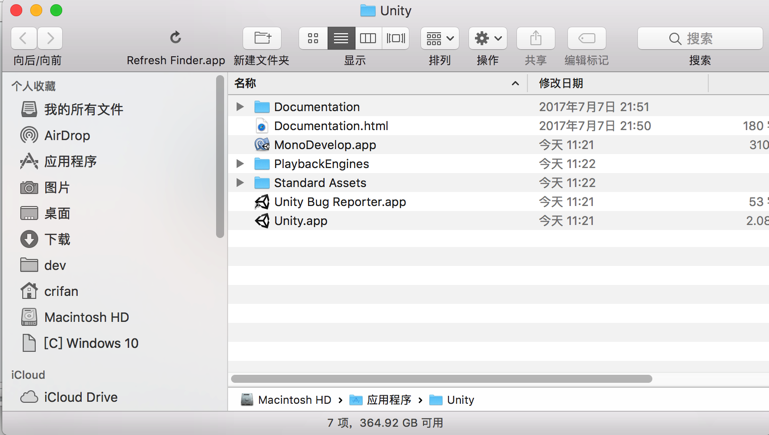Select the Unity.app file name

pyautogui.click(x=301, y=221)
